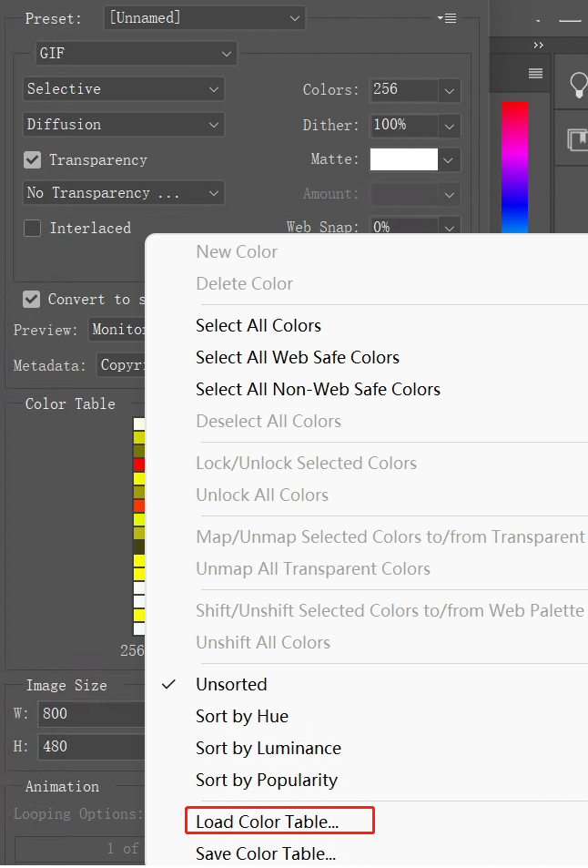Click the image width field showing 800

click(91, 714)
